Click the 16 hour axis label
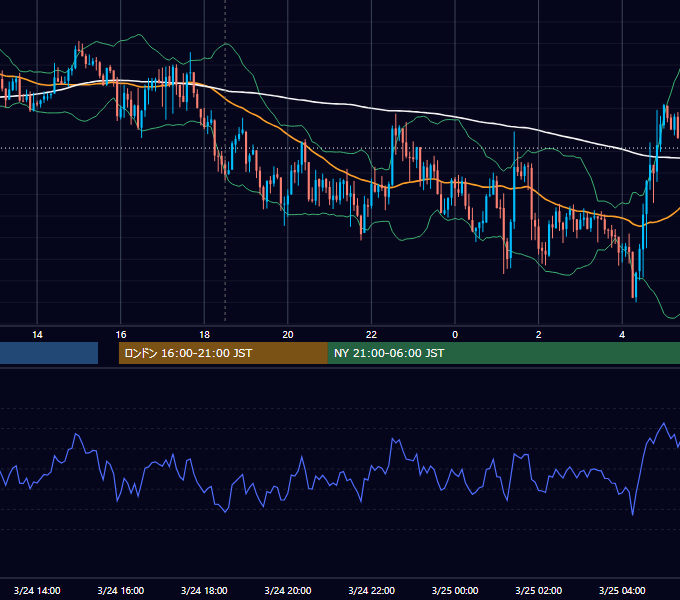Screen dimensions: 680x600 point(121,335)
